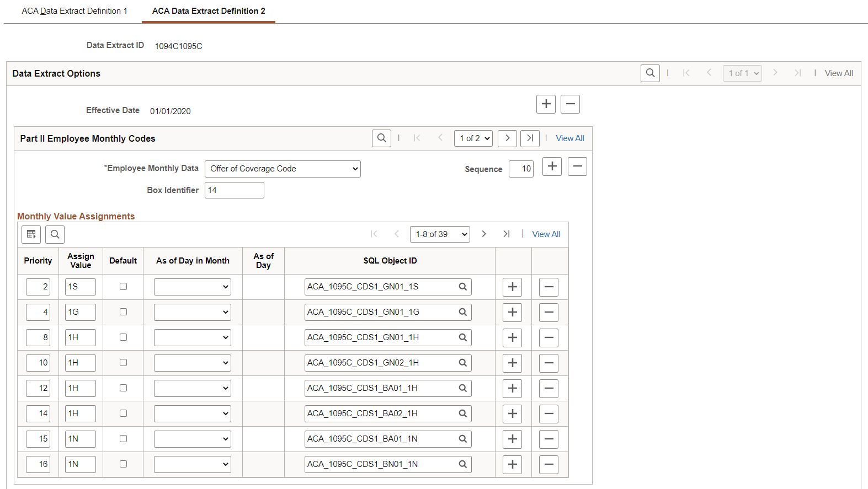Add a new effective-dated row with the plus button
Image resolution: width=868 pixels, height=489 pixels.
pos(546,104)
